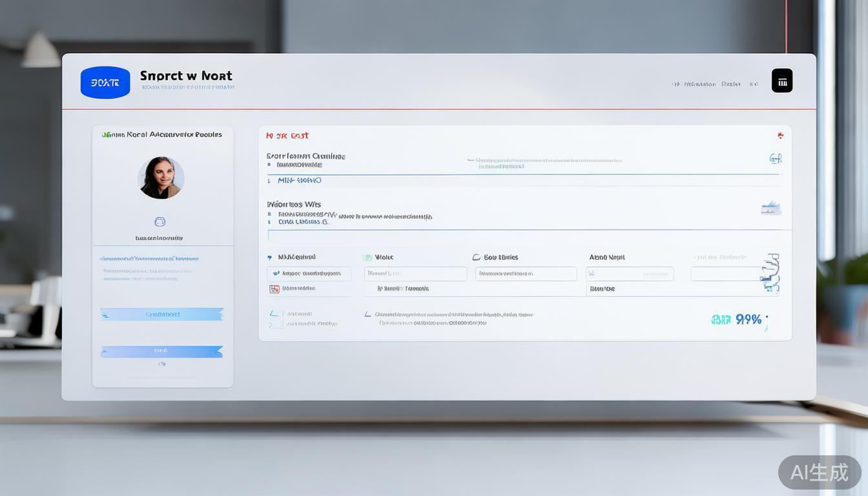This screenshot has height=496, width=868.
Task: Click the blue logo badge in the header
Action: coord(105,83)
